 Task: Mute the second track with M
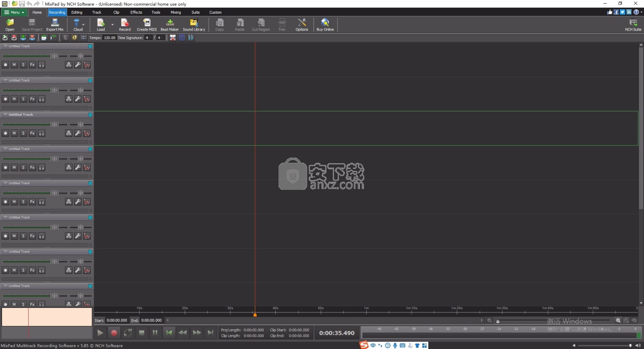[14, 99]
